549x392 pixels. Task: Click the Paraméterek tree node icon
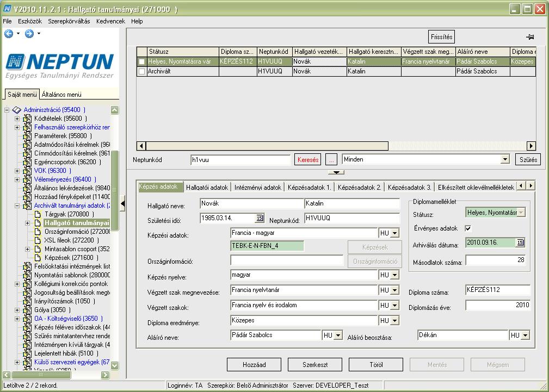[27, 136]
